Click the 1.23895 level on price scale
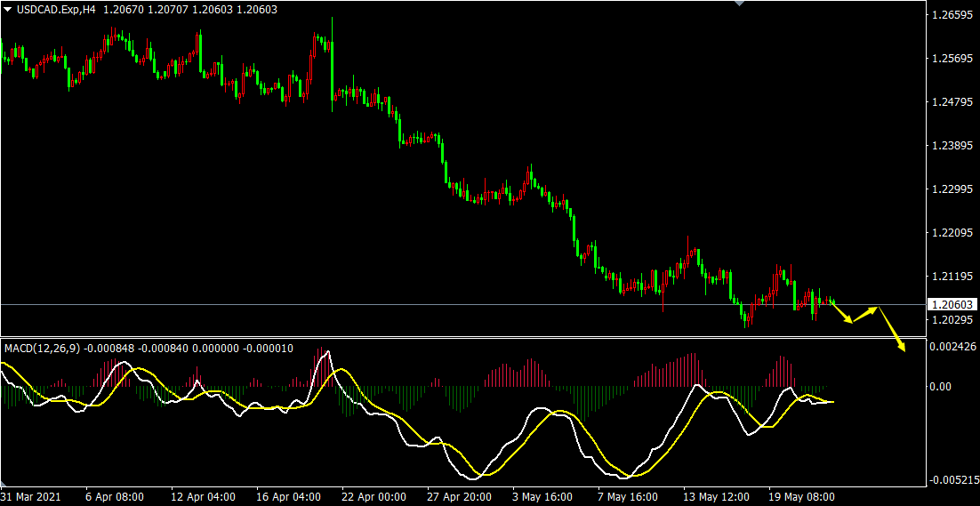Screen dimensions: 980x506 coord(952,146)
